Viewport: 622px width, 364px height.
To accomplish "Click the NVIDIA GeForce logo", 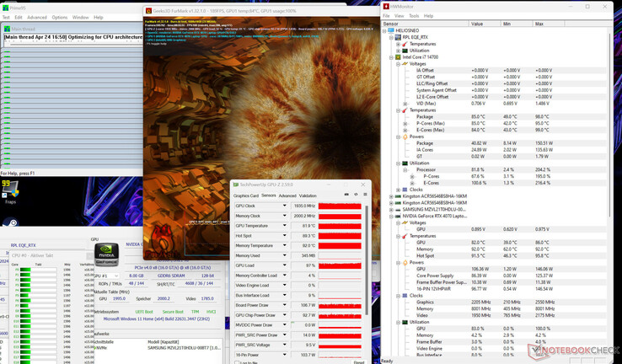I will pos(106,254).
